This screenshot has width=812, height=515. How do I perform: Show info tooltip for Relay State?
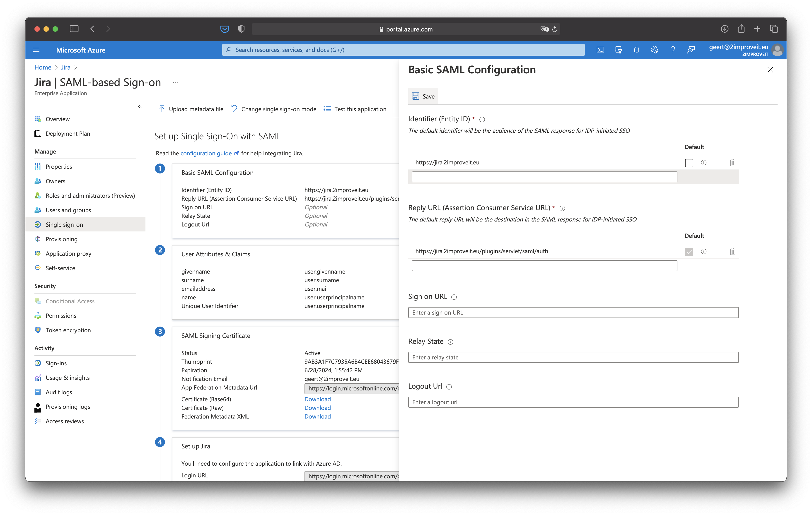pyautogui.click(x=450, y=342)
